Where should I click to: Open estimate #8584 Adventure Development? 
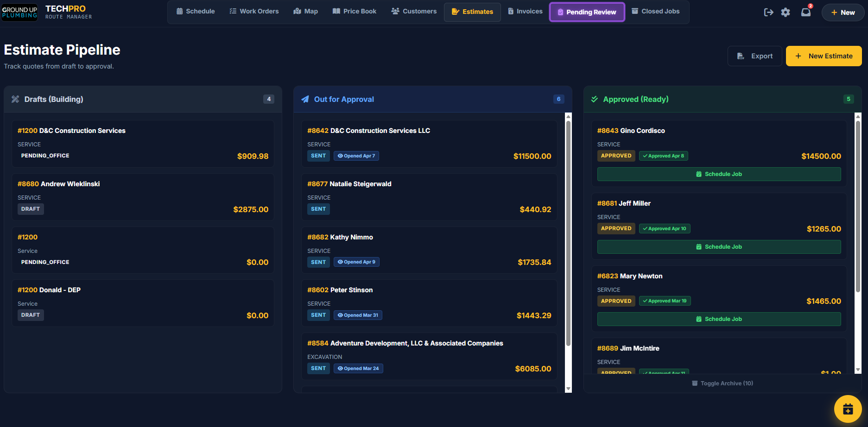[x=429, y=357]
